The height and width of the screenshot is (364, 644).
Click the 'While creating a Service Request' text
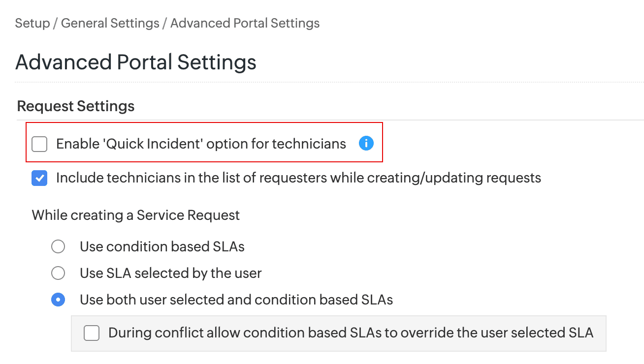pyautogui.click(x=136, y=215)
